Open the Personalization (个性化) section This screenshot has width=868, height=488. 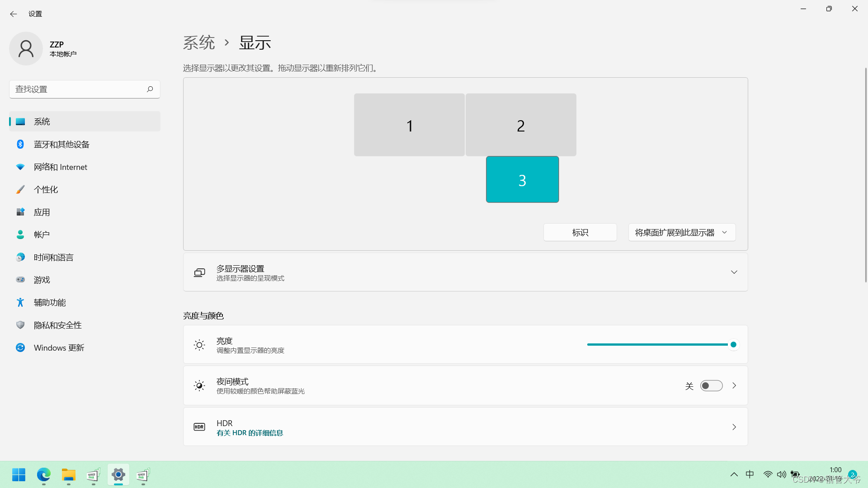click(46, 189)
